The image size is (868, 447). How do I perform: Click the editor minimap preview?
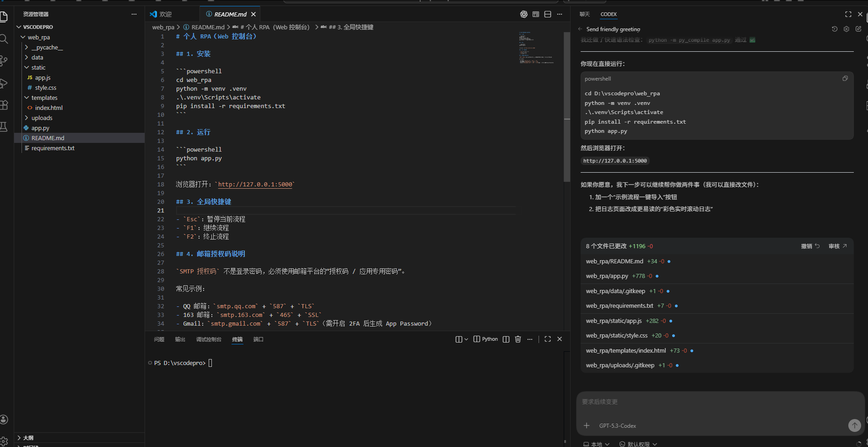(x=536, y=48)
